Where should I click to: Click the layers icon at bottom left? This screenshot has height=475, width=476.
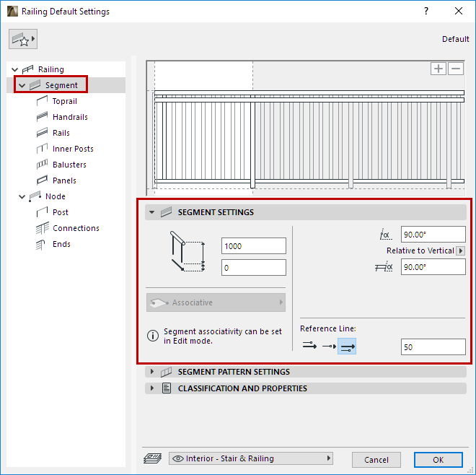coord(152,458)
